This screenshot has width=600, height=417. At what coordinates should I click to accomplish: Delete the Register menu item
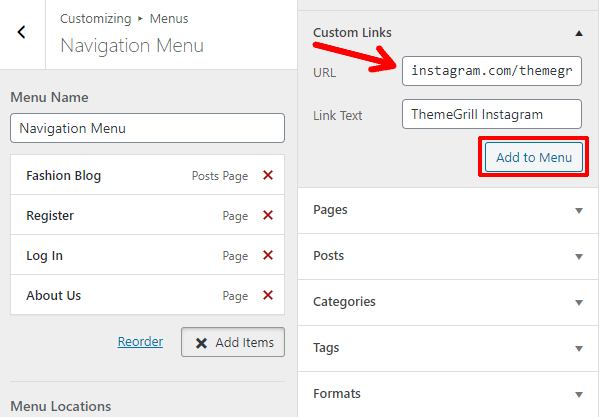click(267, 215)
